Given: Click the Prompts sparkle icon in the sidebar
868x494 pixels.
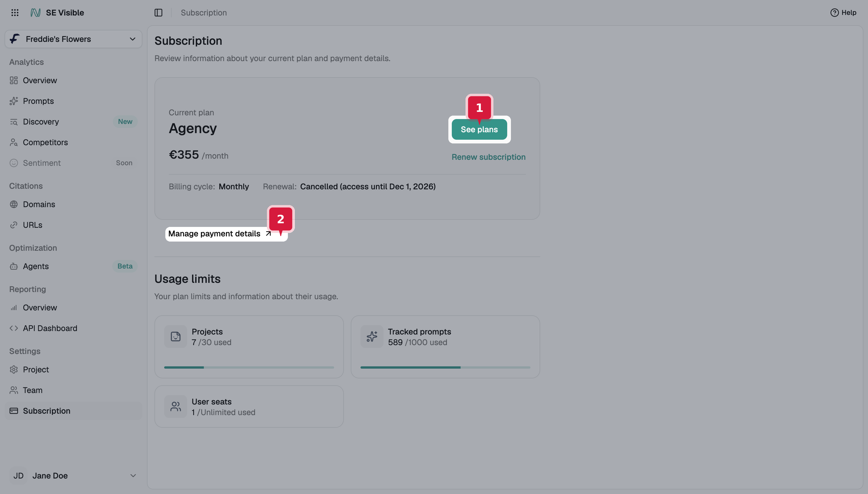Looking at the screenshot, I should coord(13,101).
